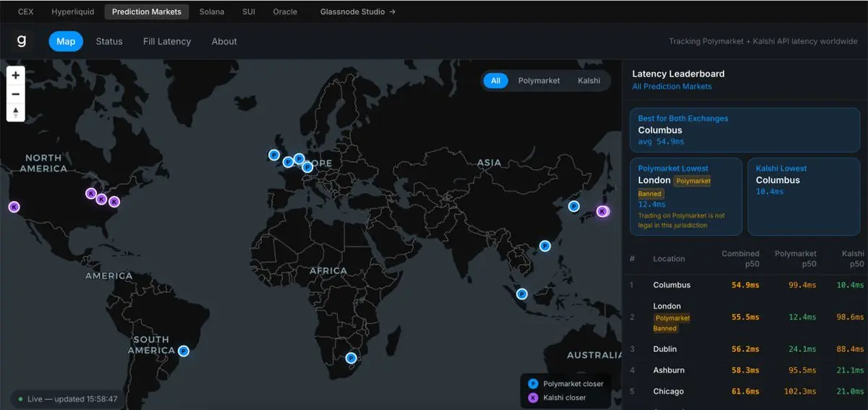Click the 'Live — updated 15:58:47' status text
The image size is (868, 410).
click(x=72, y=398)
